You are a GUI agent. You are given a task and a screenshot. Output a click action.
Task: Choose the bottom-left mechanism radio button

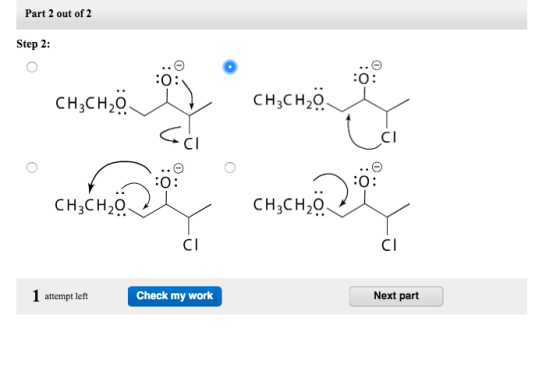click(x=32, y=167)
